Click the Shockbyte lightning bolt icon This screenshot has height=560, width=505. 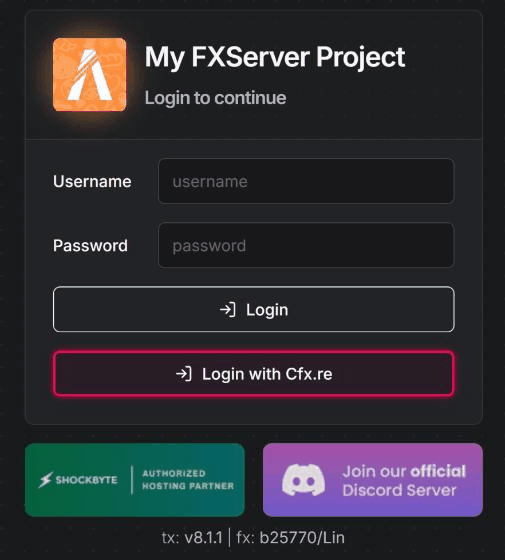tap(46, 480)
